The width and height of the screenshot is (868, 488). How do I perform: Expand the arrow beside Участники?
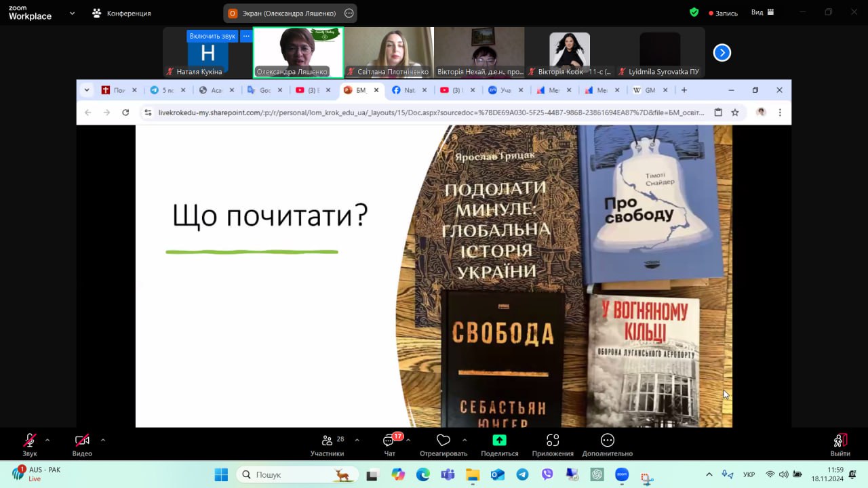pos(357,440)
